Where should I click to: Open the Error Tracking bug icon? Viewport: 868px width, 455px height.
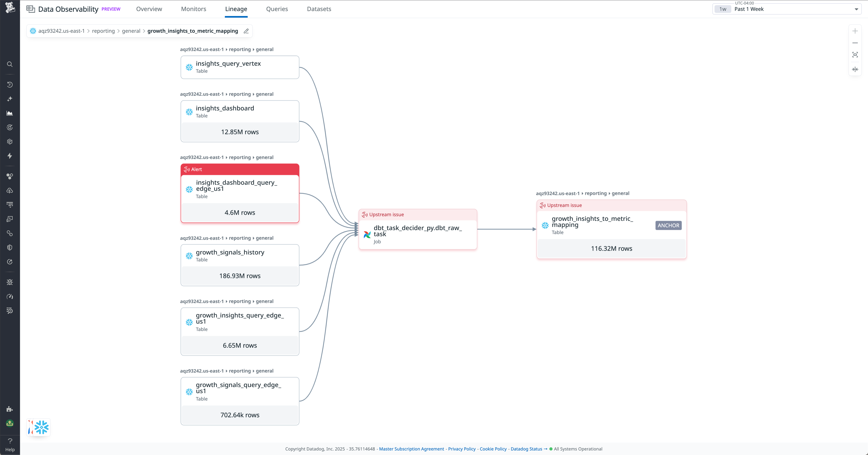[10, 282]
